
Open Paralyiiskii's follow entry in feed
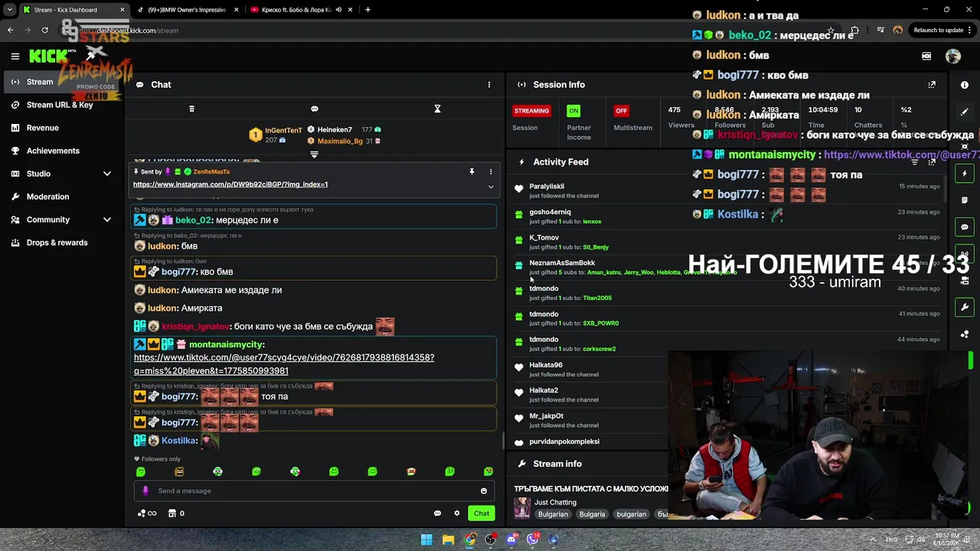[727, 191]
